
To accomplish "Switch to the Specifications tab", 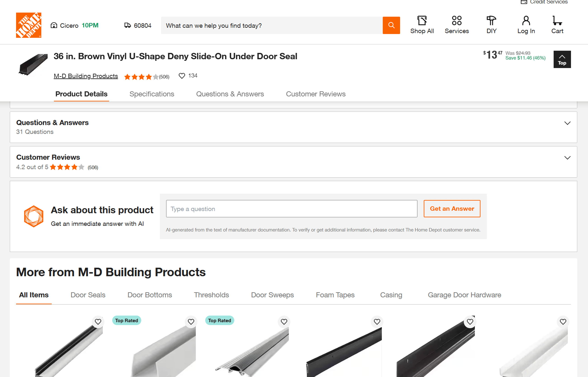I will point(152,94).
